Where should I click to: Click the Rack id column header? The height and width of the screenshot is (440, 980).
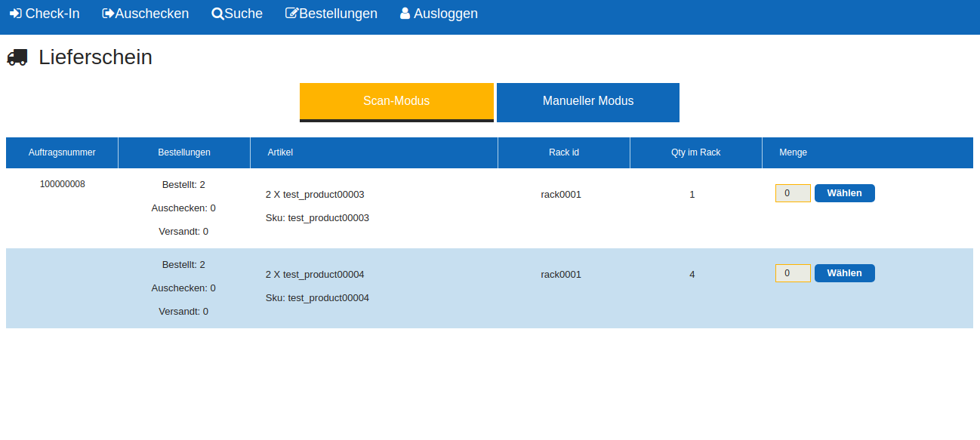[x=564, y=152]
